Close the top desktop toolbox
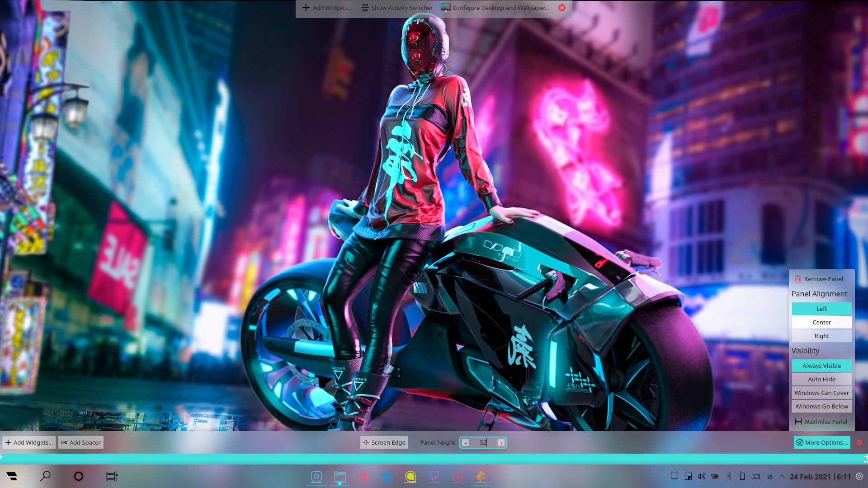The width and height of the screenshot is (868, 488). pos(562,8)
